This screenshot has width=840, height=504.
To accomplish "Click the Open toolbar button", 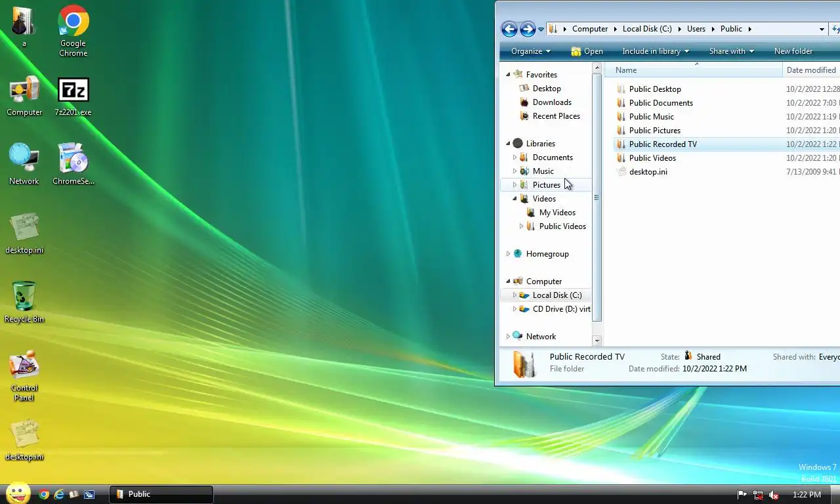I will tap(587, 51).
